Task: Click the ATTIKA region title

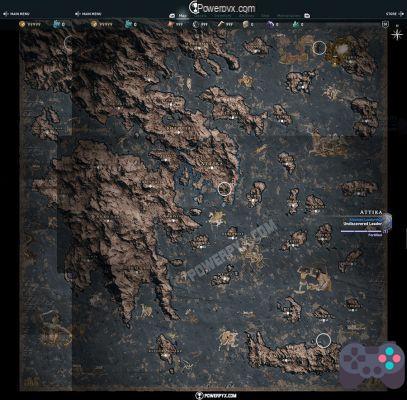Action: pos(371,212)
